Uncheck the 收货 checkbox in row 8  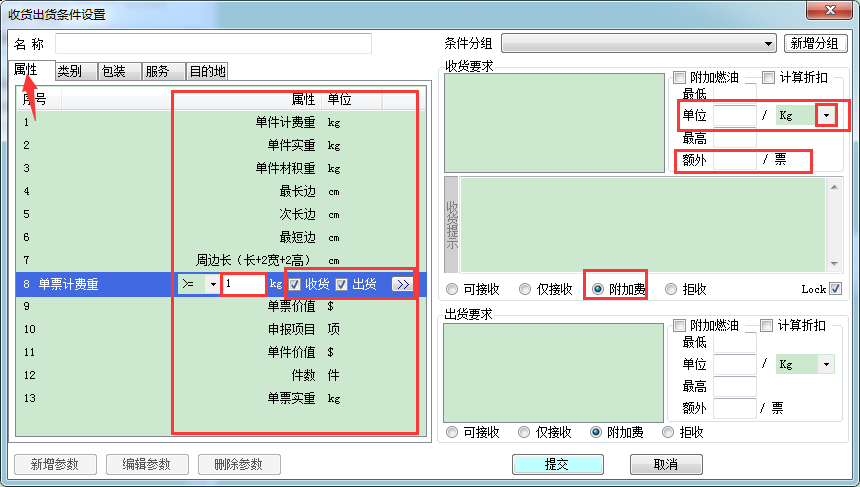(x=295, y=284)
